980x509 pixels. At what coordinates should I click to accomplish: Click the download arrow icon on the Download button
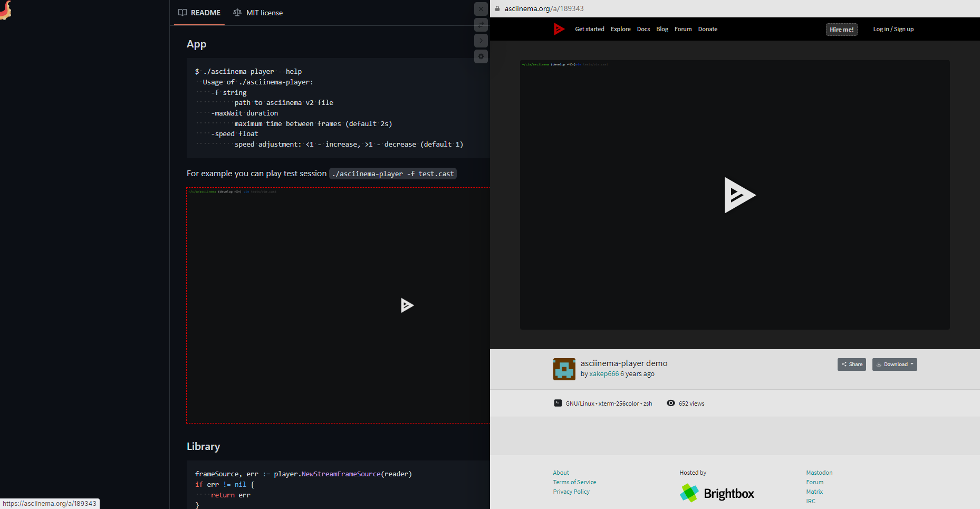click(x=878, y=364)
